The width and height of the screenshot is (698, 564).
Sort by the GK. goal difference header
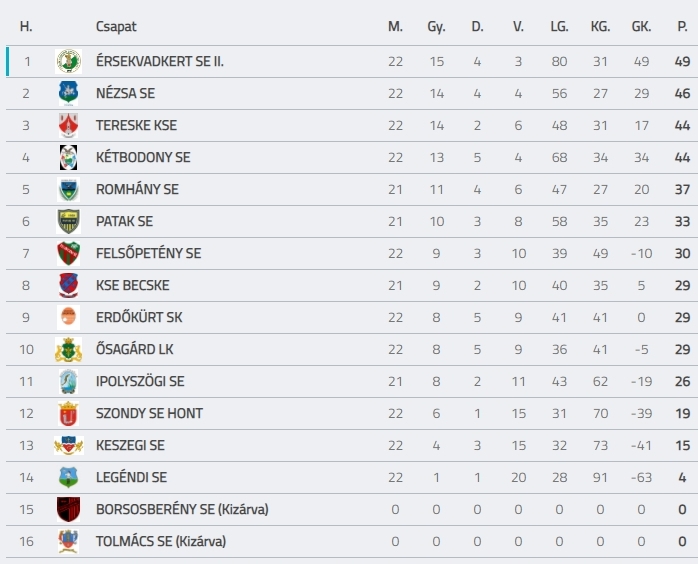click(x=641, y=27)
